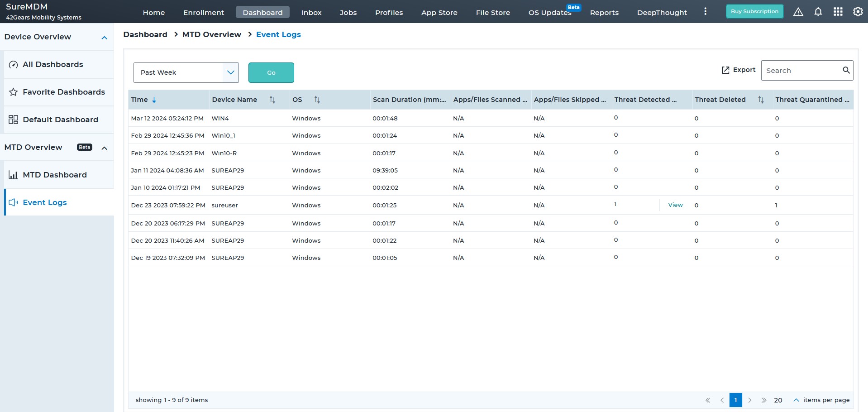Click the Event Logs breadcrumb
Viewport: 868px width, 412px height.
coord(278,35)
